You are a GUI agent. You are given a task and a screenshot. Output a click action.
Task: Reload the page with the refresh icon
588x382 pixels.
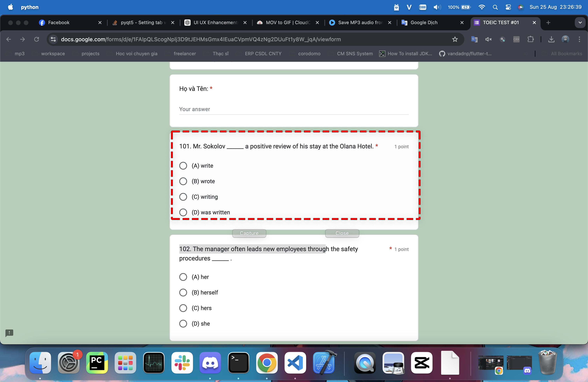point(37,39)
